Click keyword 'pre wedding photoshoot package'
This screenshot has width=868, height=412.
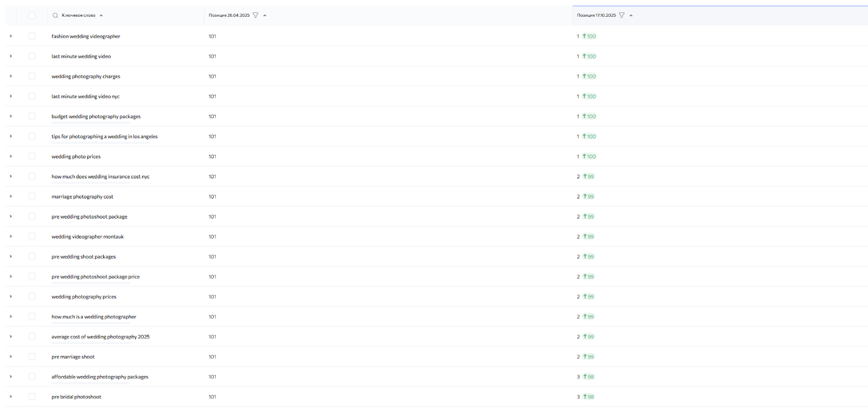(x=90, y=217)
